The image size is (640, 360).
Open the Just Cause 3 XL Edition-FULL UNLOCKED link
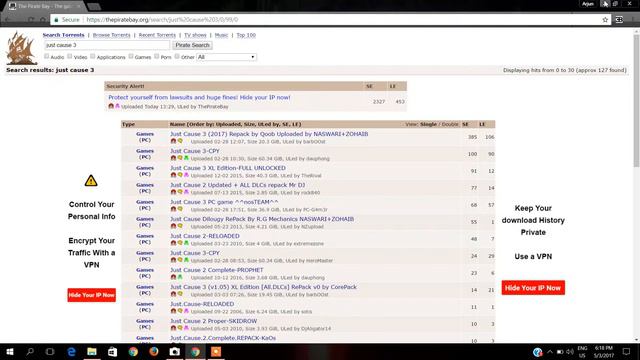[x=228, y=168]
